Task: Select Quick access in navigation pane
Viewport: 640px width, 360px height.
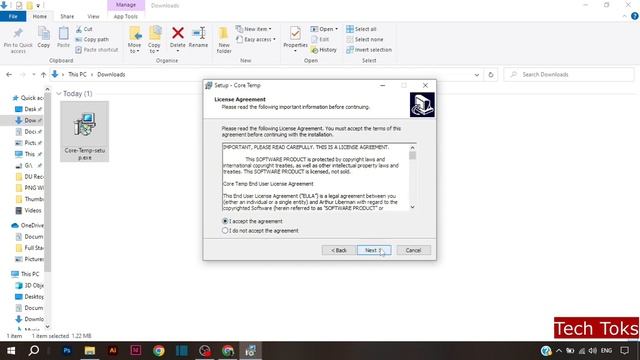Action: point(27,98)
